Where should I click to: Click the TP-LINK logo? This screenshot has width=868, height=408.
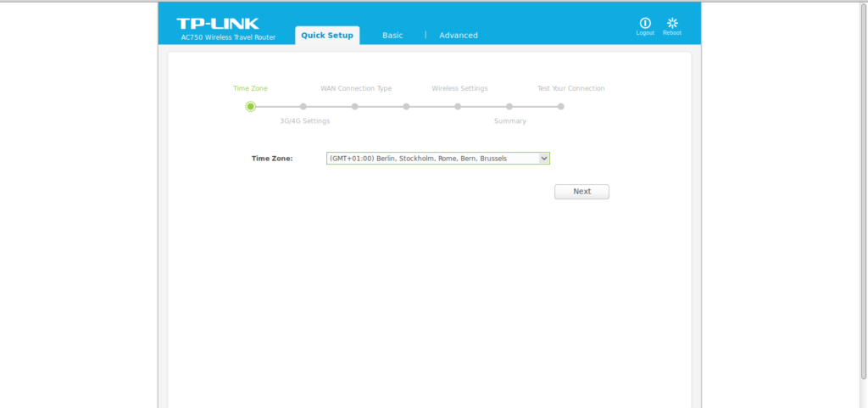tap(218, 23)
